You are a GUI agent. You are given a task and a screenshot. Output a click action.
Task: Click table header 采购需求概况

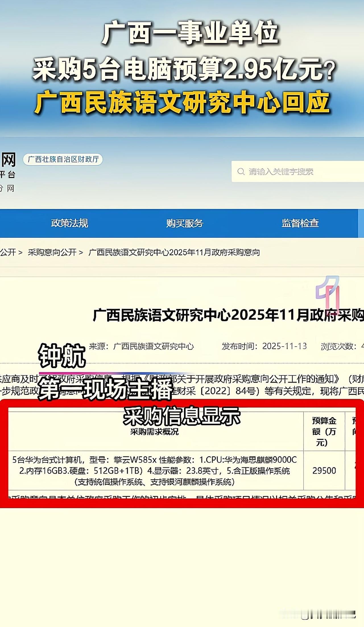pyautogui.click(x=154, y=432)
